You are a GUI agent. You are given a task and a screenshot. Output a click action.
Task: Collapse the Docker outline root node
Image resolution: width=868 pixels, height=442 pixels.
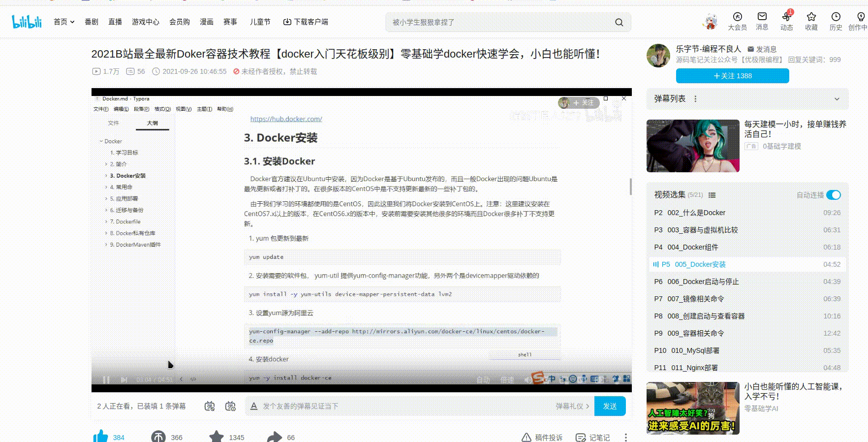pyautogui.click(x=101, y=141)
